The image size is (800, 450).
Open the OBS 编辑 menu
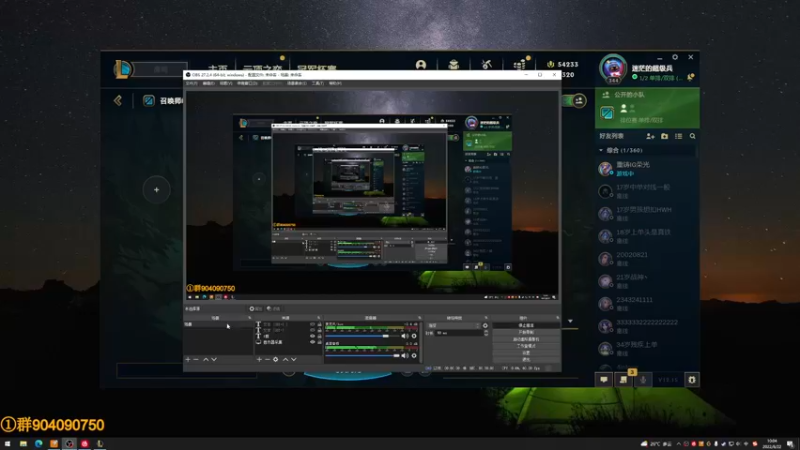209,83
